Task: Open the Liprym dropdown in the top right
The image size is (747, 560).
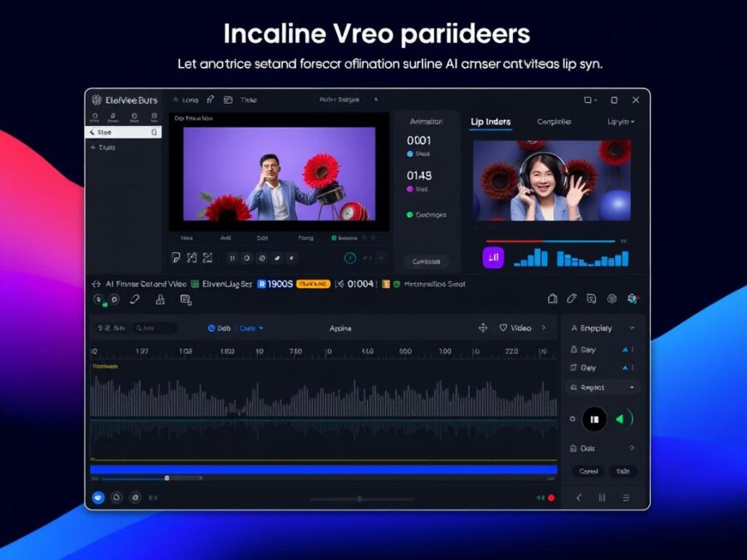Action: click(x=622, y=122)
